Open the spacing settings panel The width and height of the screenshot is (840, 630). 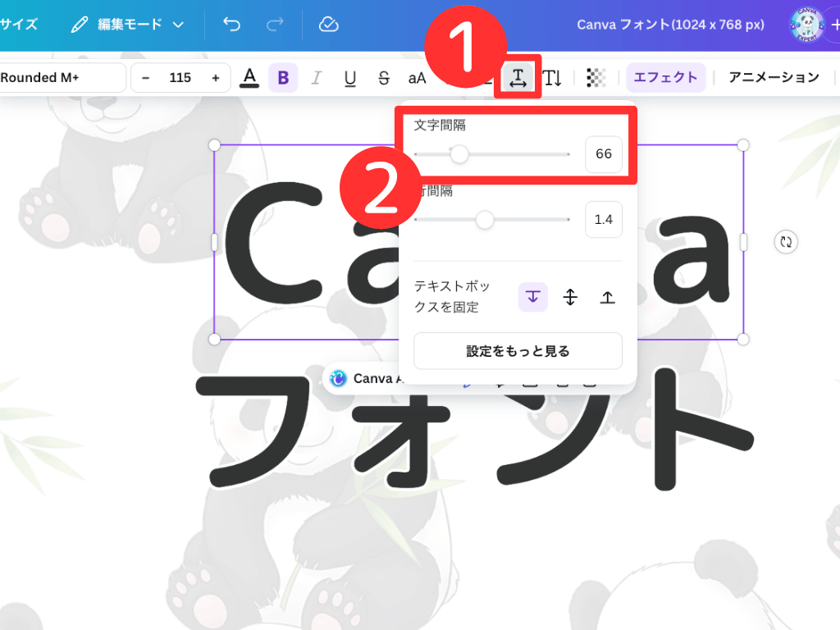[x=518, y=77]
